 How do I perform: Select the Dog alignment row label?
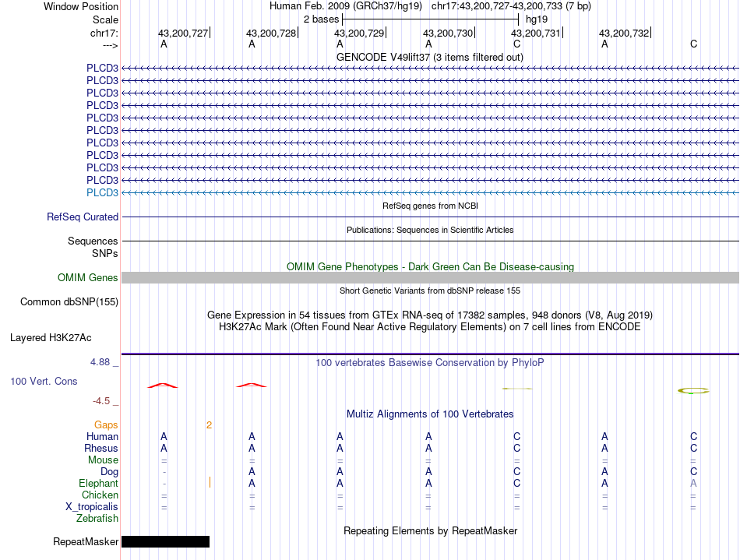(x=109, y=472)
